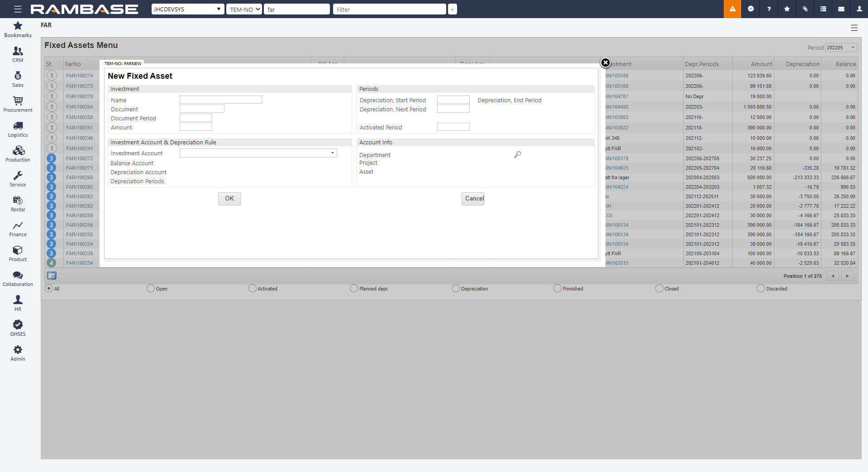Open the Finance module in sidebar
868x472 pixels.
pos(18,229)
